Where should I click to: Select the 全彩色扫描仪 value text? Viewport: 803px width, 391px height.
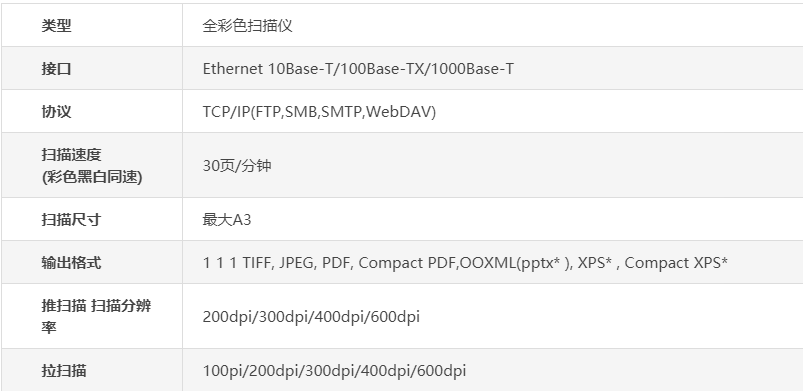(247, 25)
